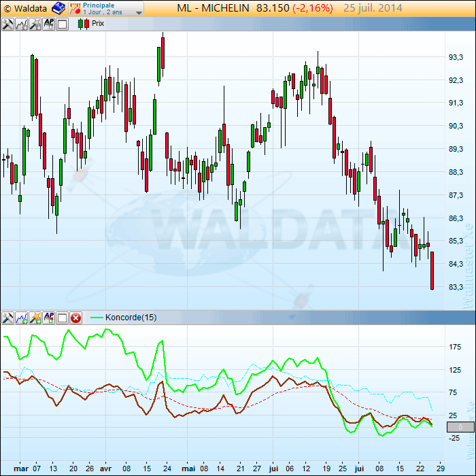Screen dimensions: 476x476
Task: Open Koncorde panel settings tools icon
Action: pyautogui.click(x=7, y=318)
